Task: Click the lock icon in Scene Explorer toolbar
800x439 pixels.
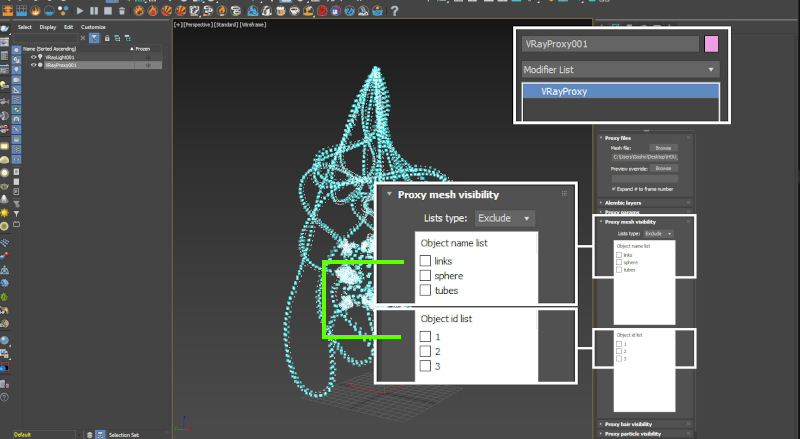Action: [x=106, y=37]
